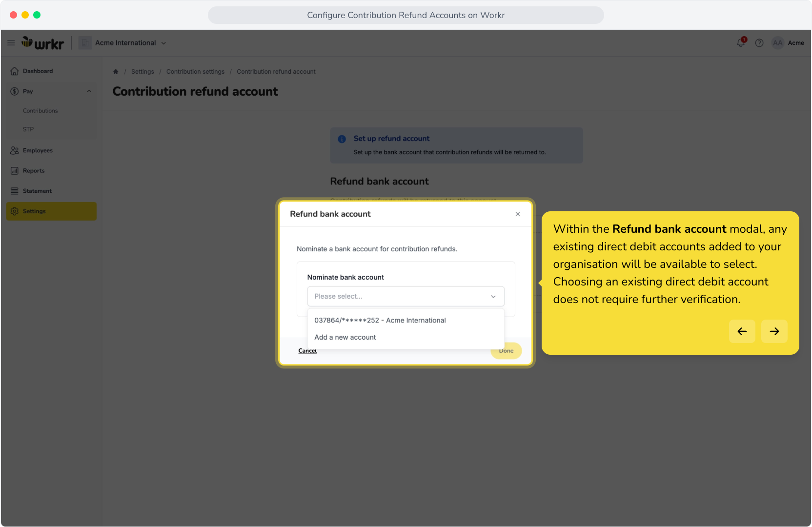812x527 pixels.
Task: Open Employees in the sidebar
Action: pyautogui.click(x=51, y=150)
